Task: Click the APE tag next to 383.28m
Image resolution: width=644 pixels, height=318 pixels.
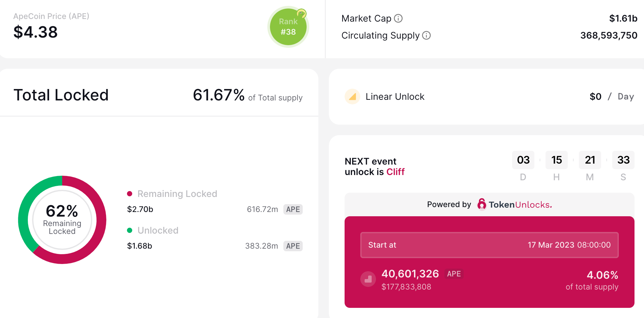Action: point(293,246)
